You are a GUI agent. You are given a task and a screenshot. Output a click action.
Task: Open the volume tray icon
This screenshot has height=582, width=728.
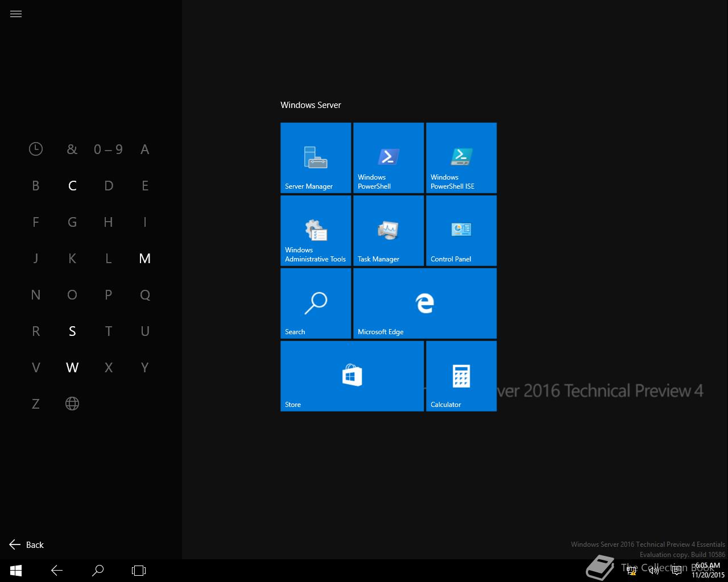[654, 571]
